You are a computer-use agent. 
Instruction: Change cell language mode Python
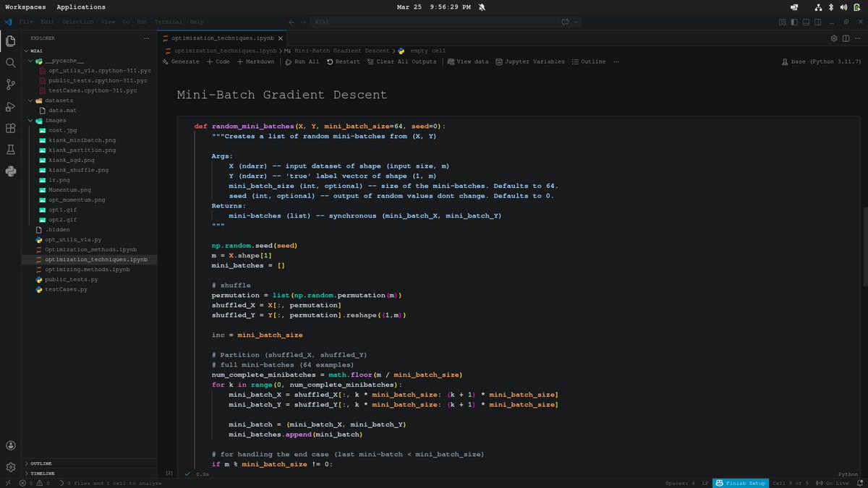point(847,474)
